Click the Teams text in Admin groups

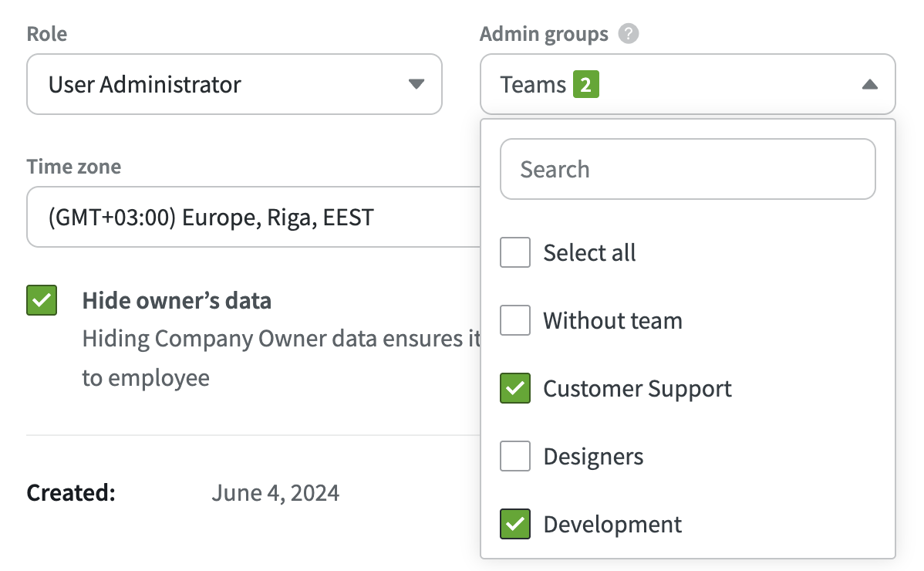pos(533,84)
